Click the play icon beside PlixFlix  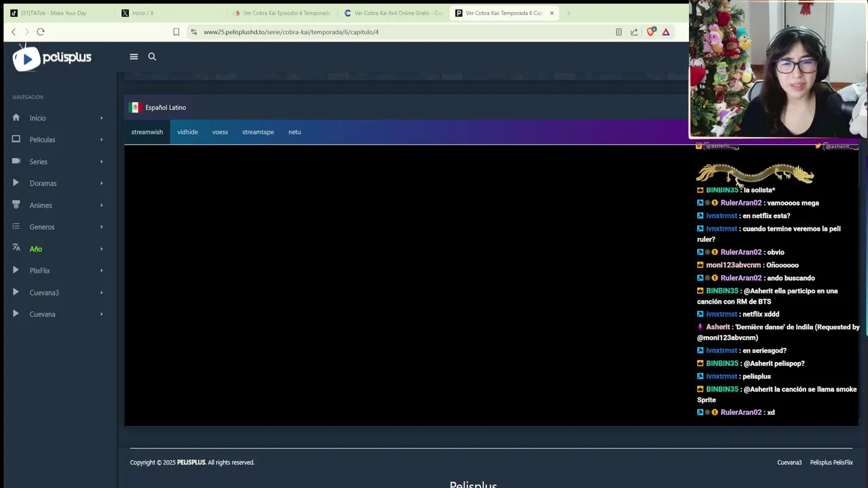pyautogui.click(x=16, y=270)
